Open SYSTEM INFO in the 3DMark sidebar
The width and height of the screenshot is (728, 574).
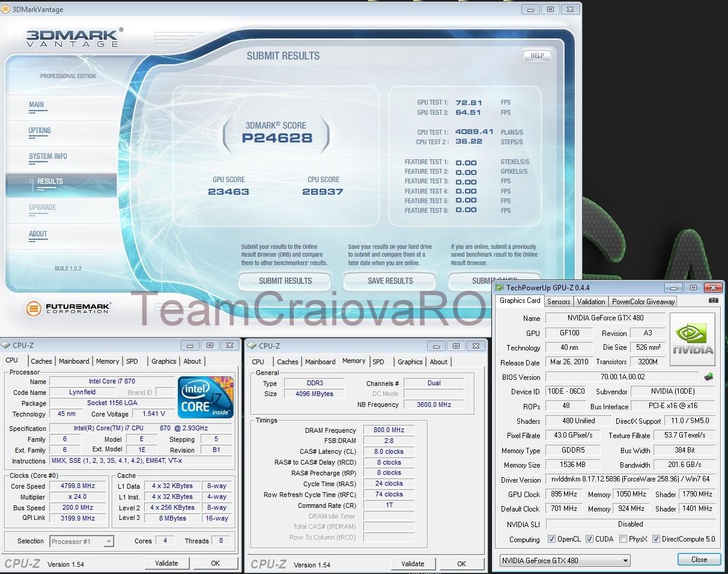48,156
